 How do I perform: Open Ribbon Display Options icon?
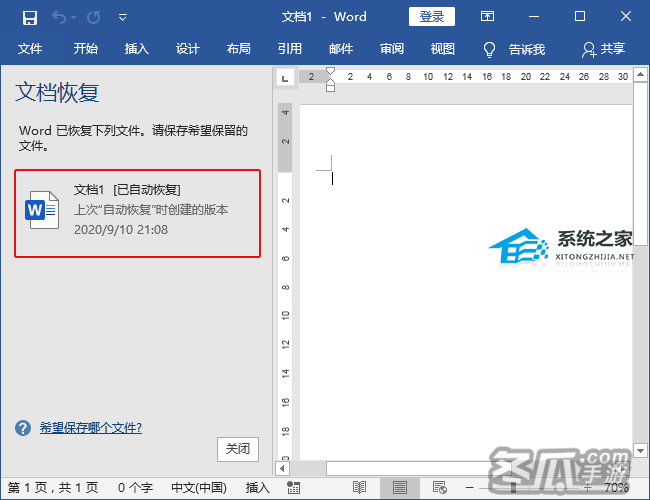click(487, 17)
